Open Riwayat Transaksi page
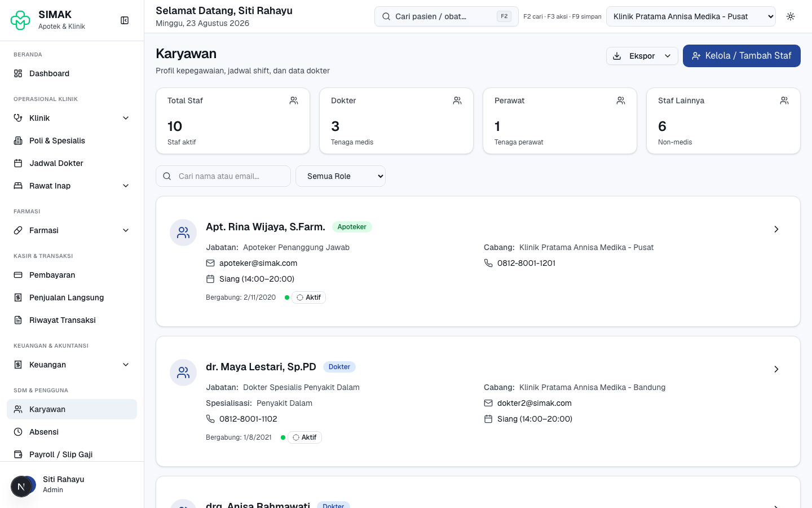 [x=72, y=320]
